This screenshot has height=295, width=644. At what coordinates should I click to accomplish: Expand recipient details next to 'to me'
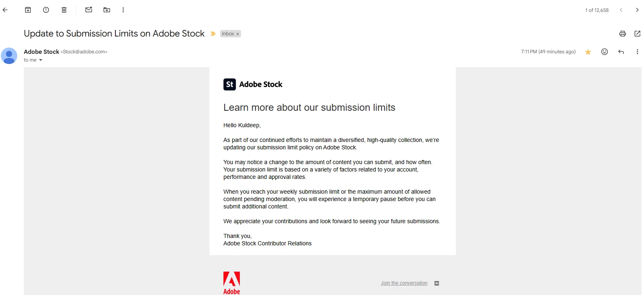(41, 60)
